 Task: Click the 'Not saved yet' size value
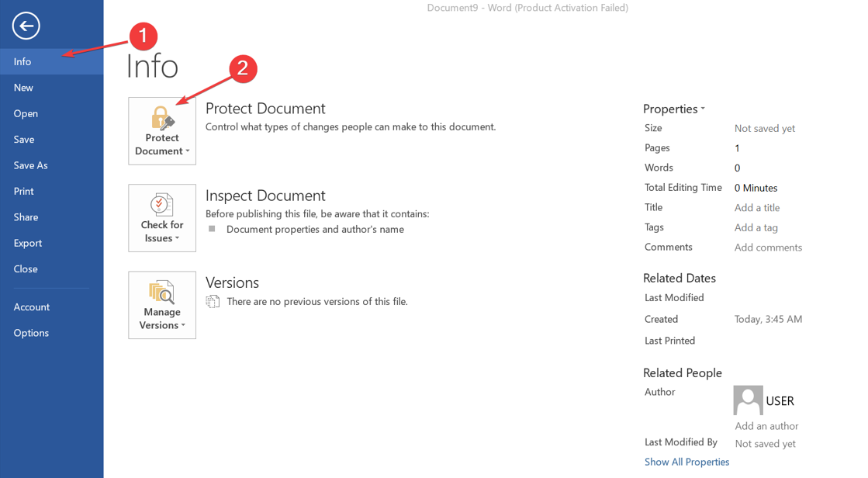(x=765, y=129)
